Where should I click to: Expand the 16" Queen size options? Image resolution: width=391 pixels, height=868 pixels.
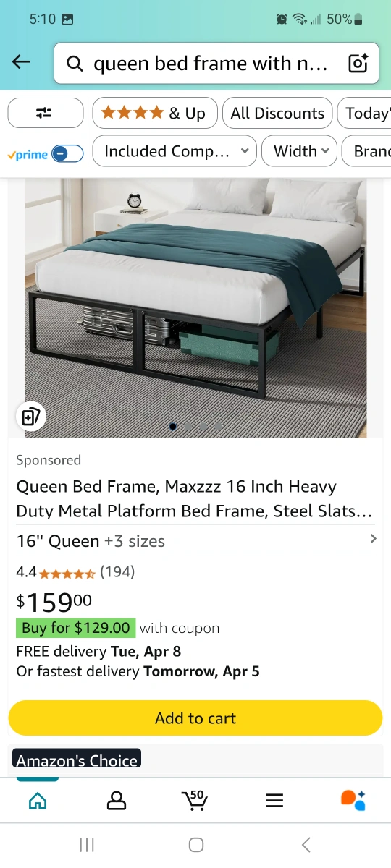[195, 540]
